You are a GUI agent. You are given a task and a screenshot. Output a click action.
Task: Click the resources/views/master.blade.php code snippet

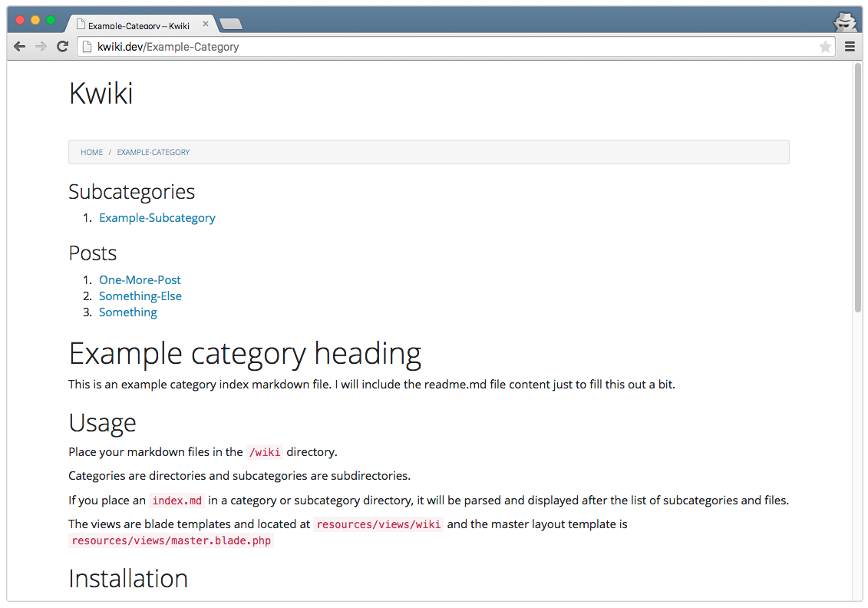pyautogui.click(x=171, y=540)
